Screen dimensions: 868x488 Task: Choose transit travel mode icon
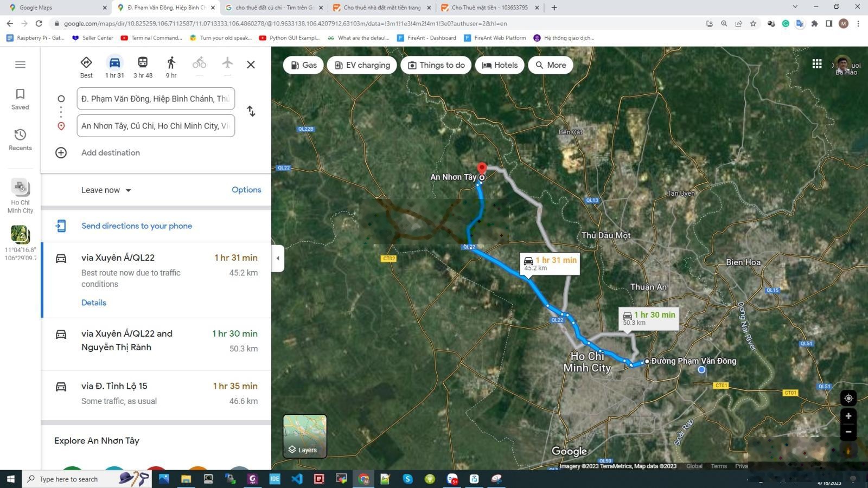point(143,63)
